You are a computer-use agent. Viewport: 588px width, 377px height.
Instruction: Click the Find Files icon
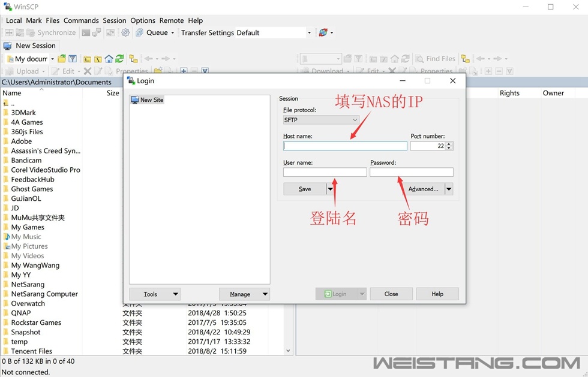coord(419,59)
